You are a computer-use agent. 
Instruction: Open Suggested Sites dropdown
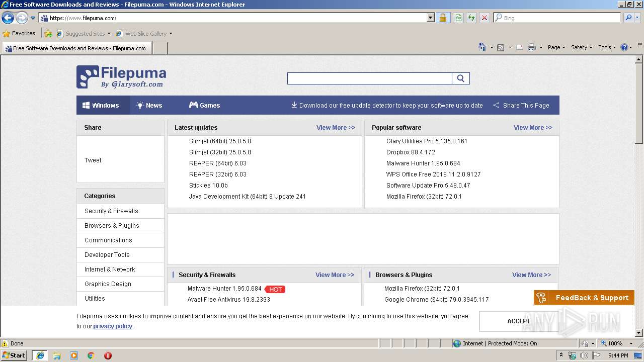tap(84, 34)
